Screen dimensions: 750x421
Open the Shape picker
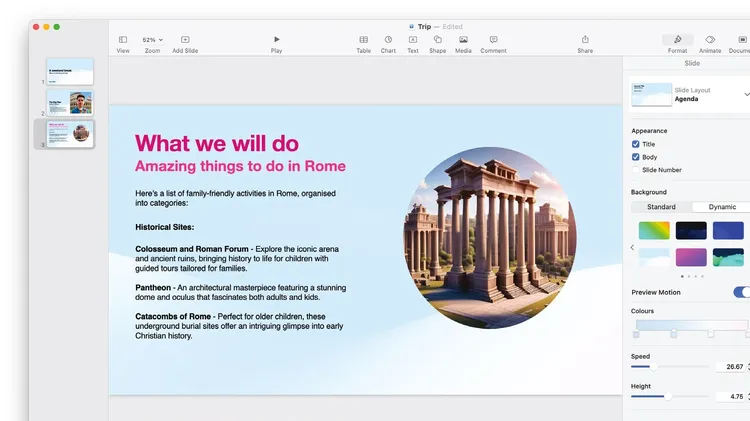point(438,40)
